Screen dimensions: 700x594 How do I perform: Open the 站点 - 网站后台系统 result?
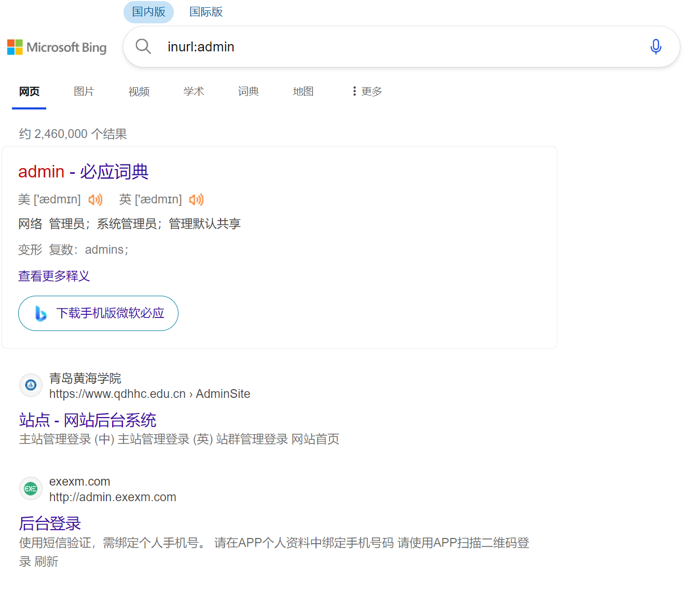click(88, 420)
